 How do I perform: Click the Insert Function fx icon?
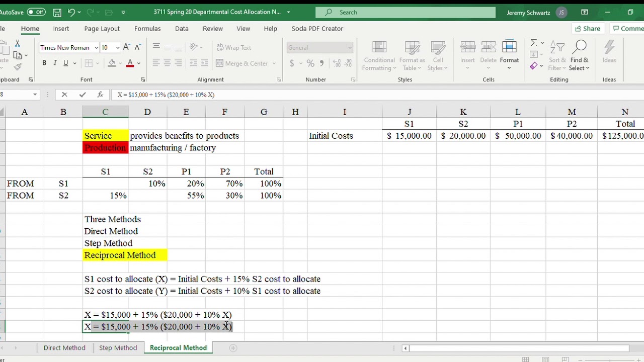[100, 95]
